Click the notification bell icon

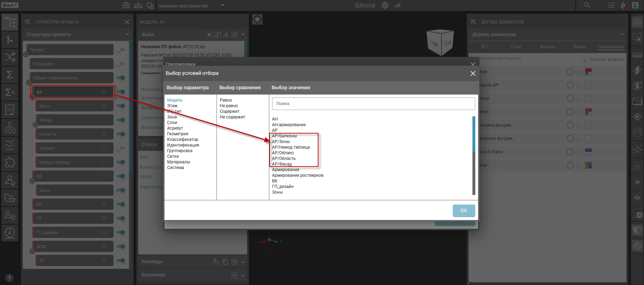pos(623,5)
